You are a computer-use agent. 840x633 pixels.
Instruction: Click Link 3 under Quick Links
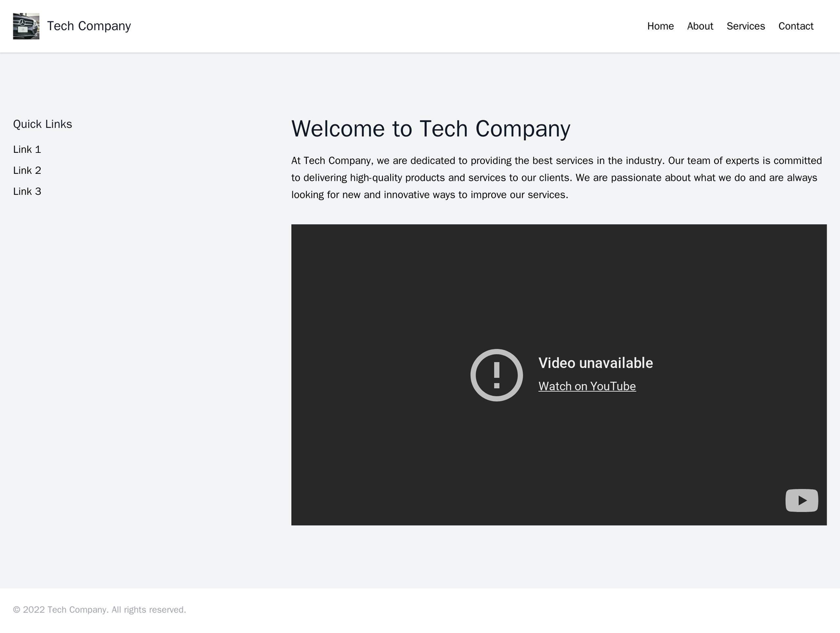[x=27, y=191]
